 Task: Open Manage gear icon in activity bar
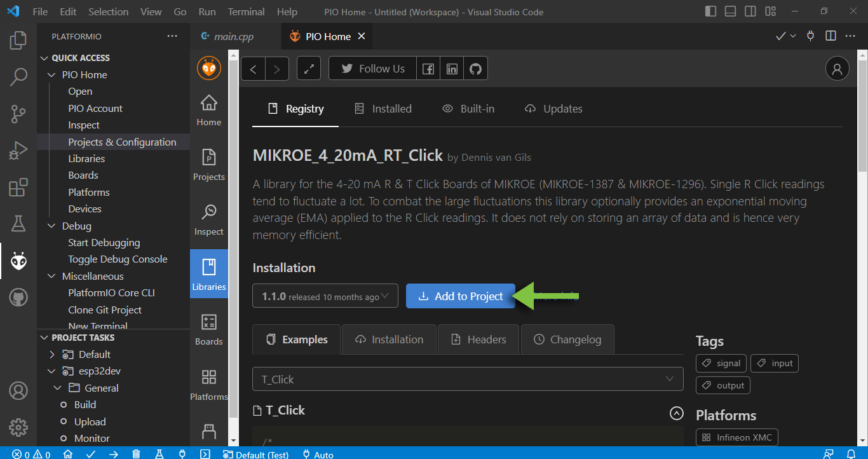click(x=18, y=427)
